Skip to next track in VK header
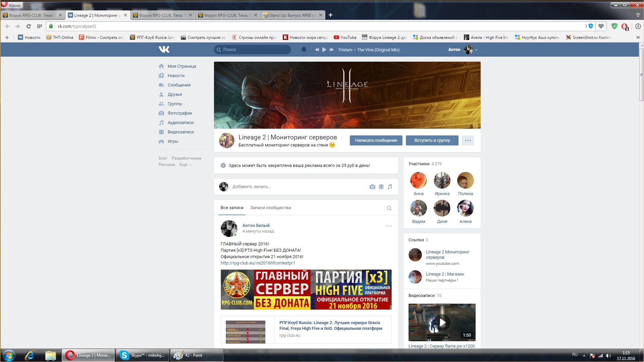The width and height of the screenshot is (644, 362). (x=331, y=50)
